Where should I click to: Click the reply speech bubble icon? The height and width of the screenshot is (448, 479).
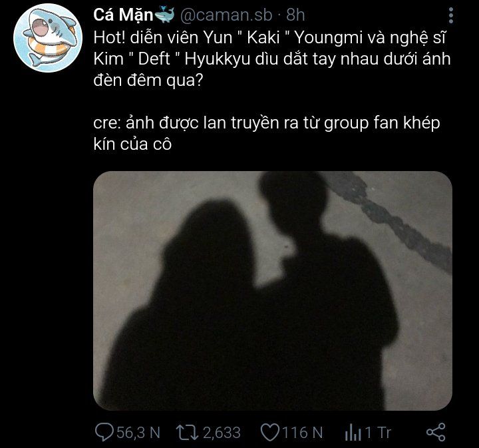(104, 432)
